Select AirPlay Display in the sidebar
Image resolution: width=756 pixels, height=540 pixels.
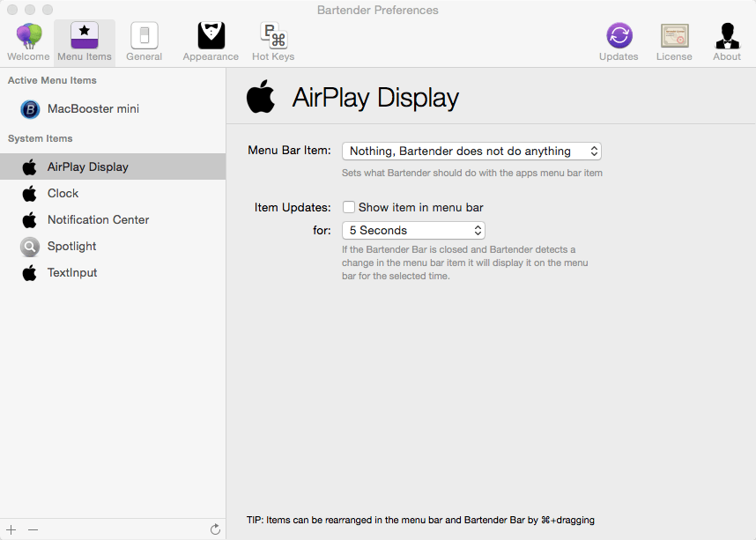coord(87,167)
